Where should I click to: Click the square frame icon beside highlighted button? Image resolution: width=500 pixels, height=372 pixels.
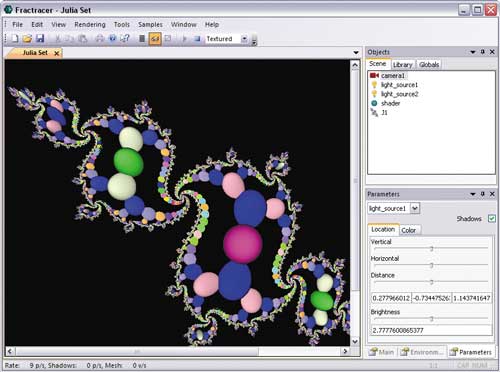[168, 39]
